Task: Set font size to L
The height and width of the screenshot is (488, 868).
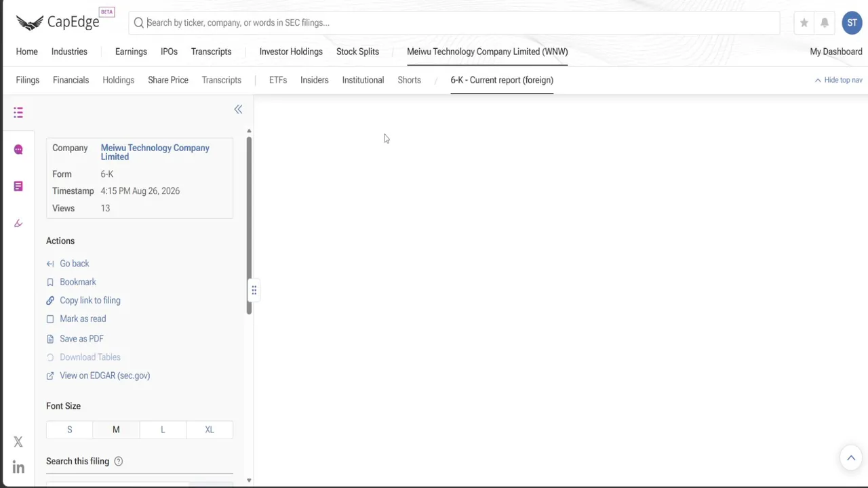Action: 163,430
